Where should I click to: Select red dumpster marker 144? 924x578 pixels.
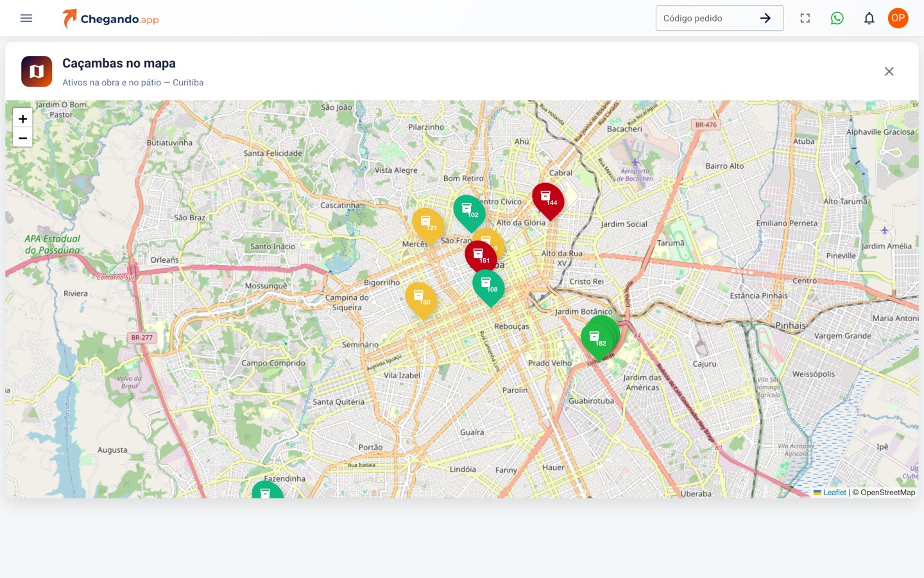[x=548, y=201]
